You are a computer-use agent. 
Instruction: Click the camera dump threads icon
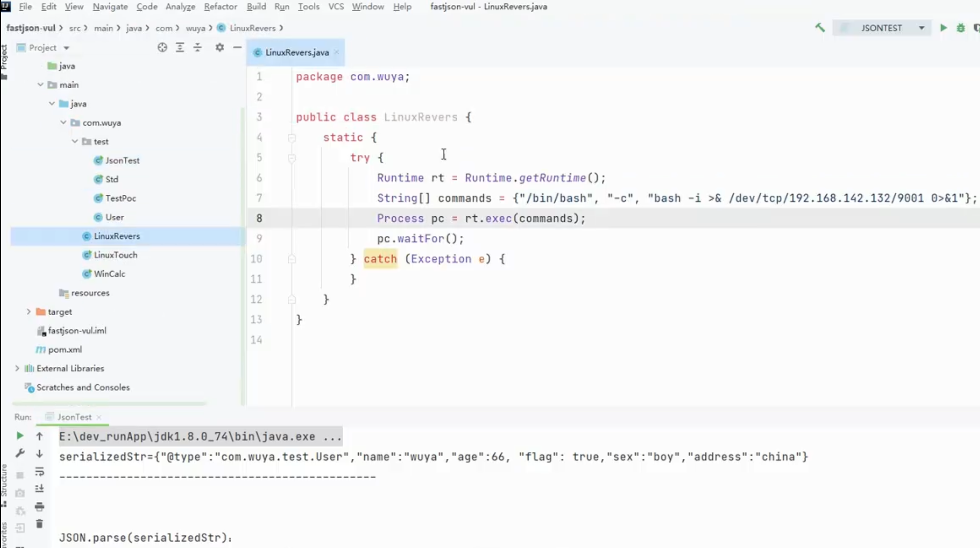coord(20,493)
